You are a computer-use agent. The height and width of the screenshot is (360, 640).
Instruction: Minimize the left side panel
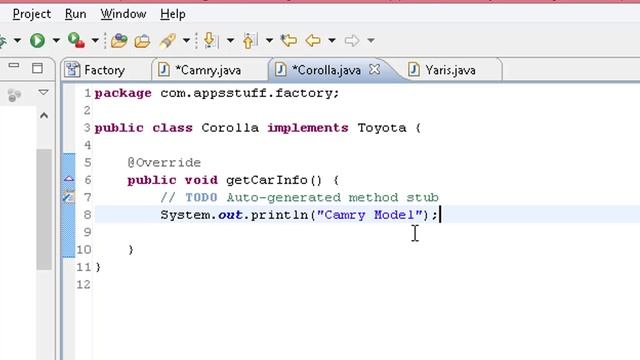14,65
